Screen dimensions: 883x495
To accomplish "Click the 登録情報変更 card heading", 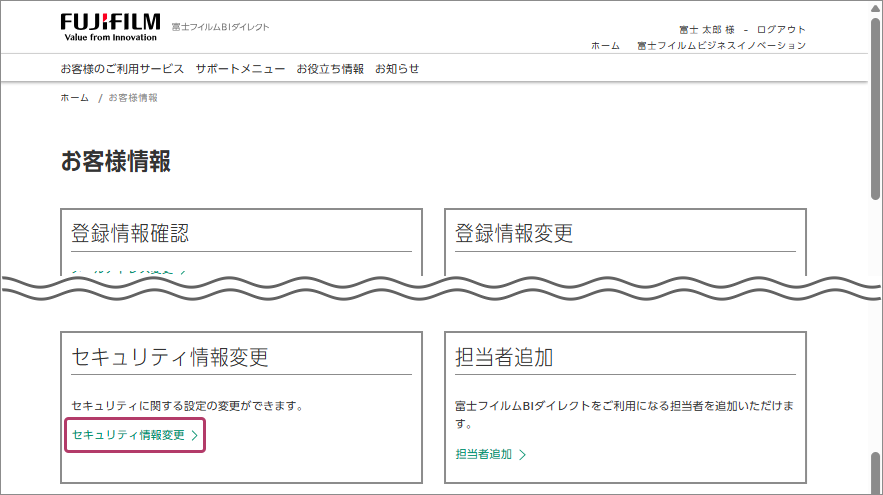I will point(514,234).
